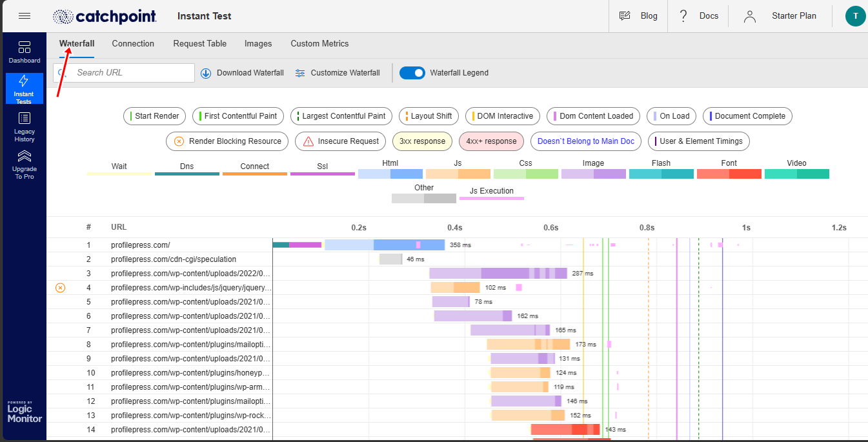Click Largest Contentful Paint legend chip
The image size is (868, 442).
pyautogui.click(x=341, y=116)
